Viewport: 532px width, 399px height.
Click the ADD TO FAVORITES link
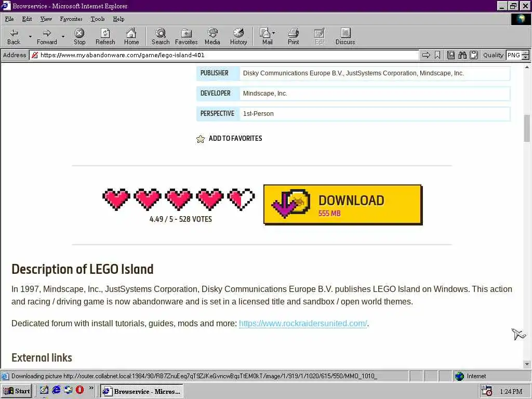[x=235, y=138]
